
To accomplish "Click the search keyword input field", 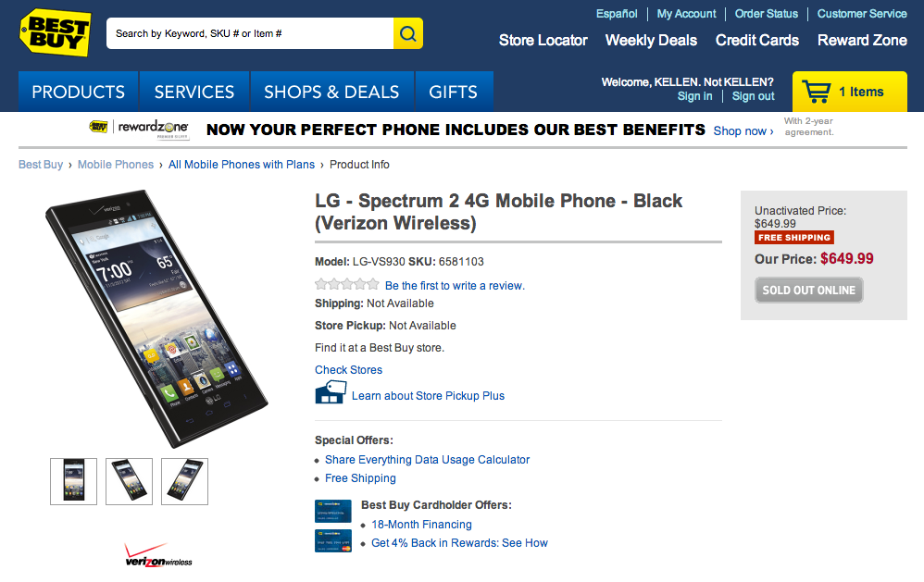I will pos(250,33).
